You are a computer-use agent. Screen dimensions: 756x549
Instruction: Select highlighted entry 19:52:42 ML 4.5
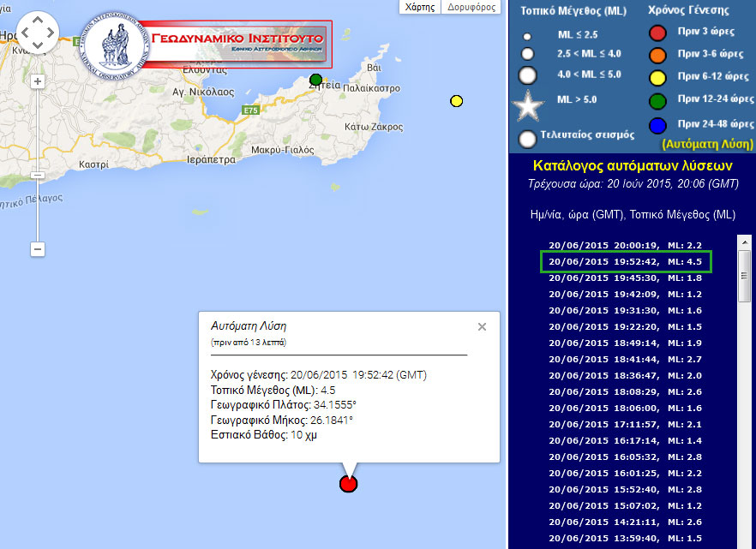coord(625,261)
